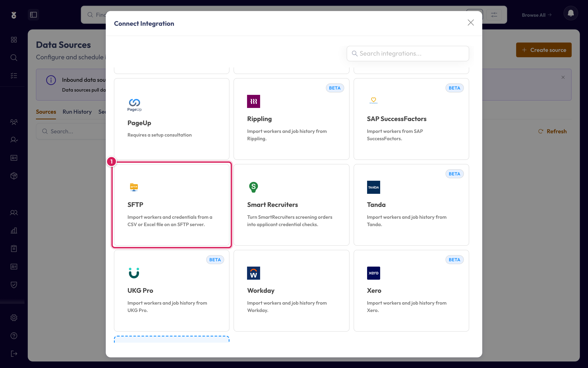
Task: Dismiss the Inbound data sources banner
Action: tap(563, 77)
